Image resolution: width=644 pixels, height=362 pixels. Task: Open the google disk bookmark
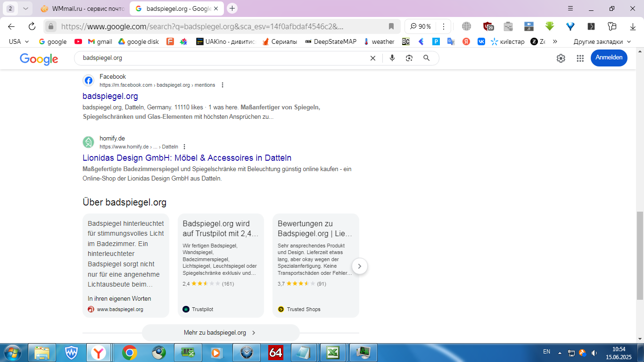pos(139,41)
